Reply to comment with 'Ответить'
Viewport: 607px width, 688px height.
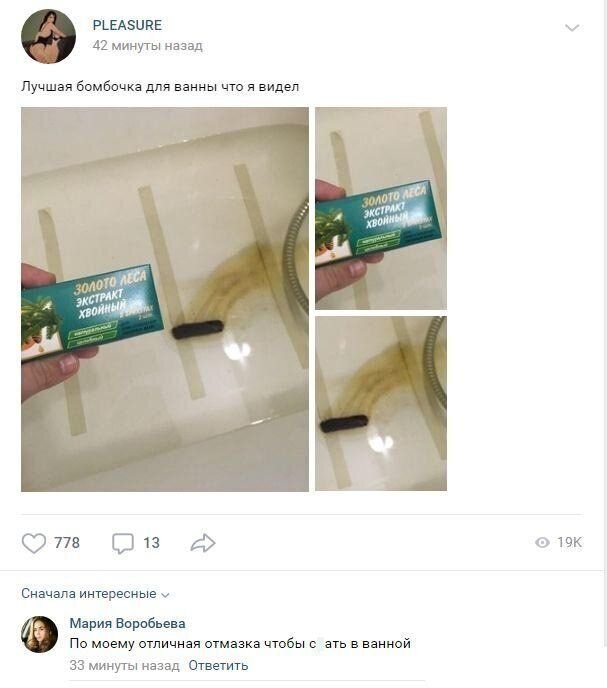(x=218, y=665)
